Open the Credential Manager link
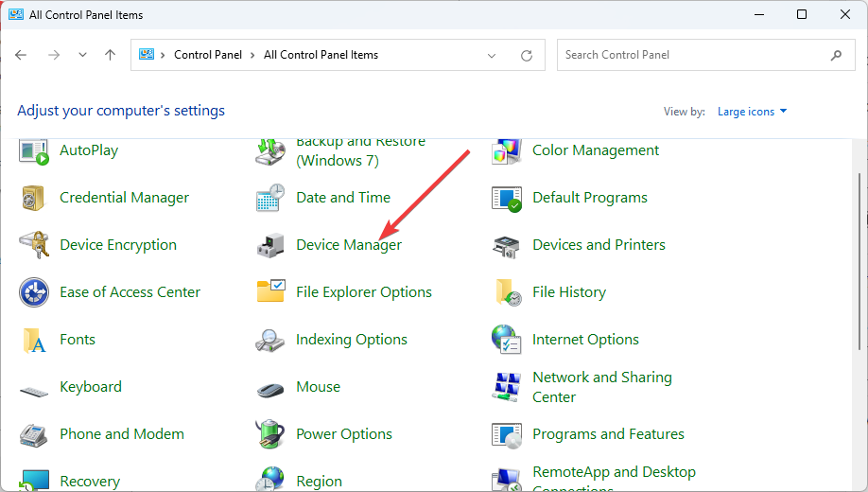This screenshot has height=492, width=868. [124, 198]
